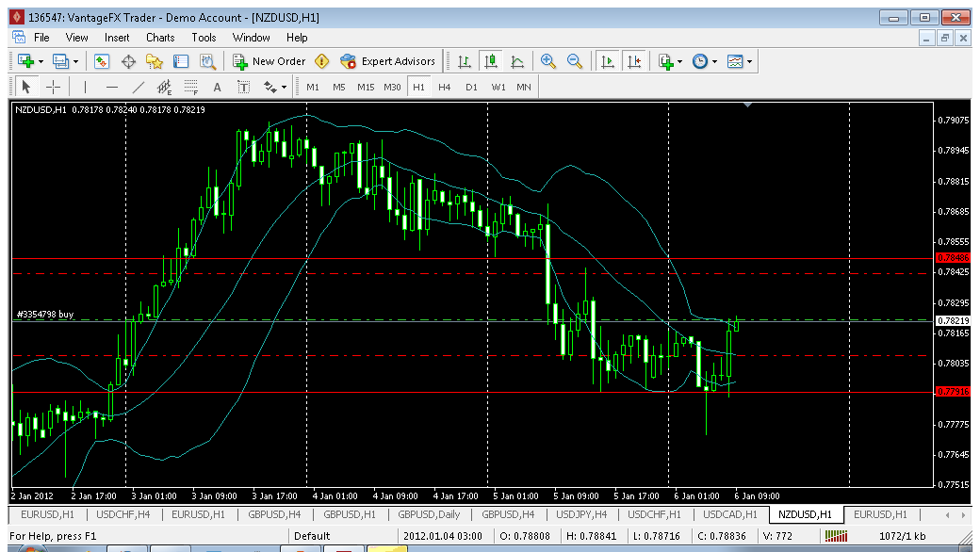Select the Equidistant Channel tool

point(164,87)
